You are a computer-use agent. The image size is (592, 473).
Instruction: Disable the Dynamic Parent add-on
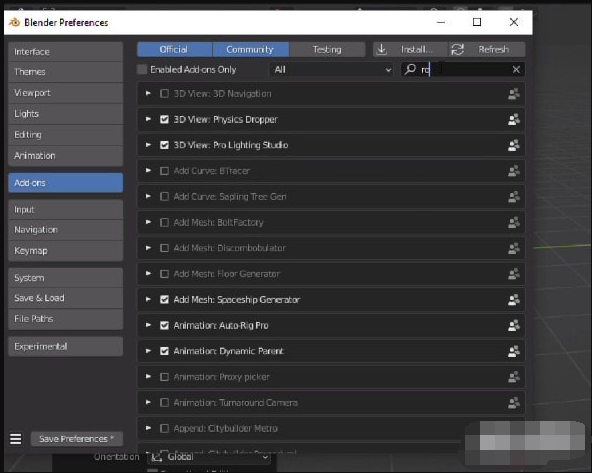164,351
